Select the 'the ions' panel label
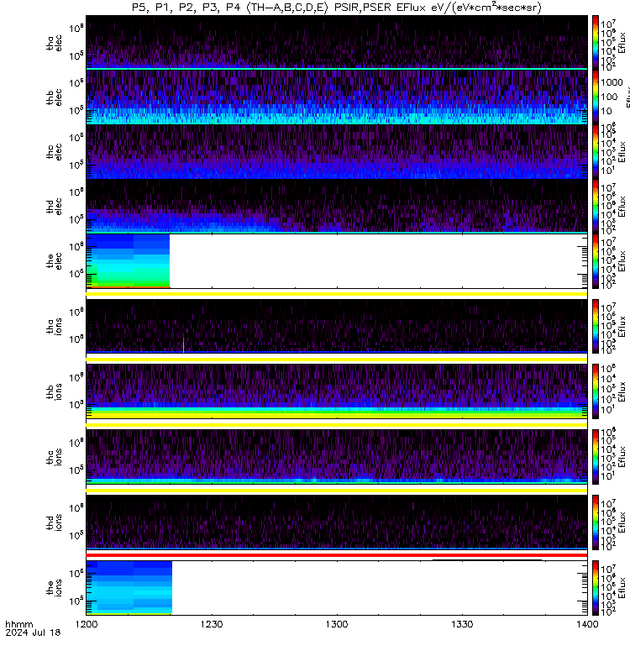The width and height of the screenshot is (630, 672). (x=54, y=587)
